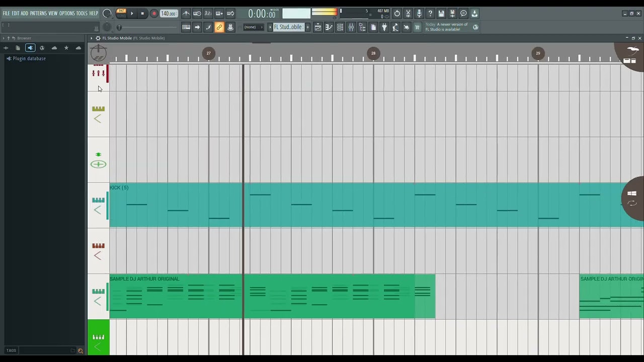Toggle PAT/SONG playback mode

click(121, 13)
